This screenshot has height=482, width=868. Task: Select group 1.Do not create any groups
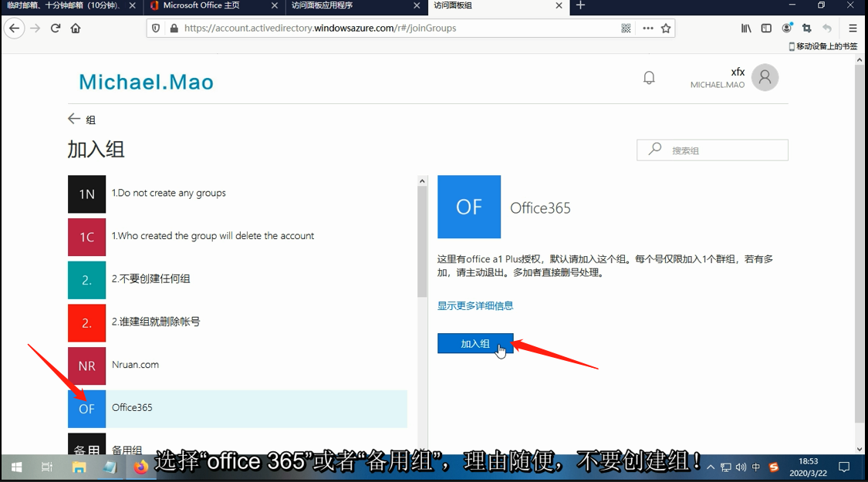238,194
